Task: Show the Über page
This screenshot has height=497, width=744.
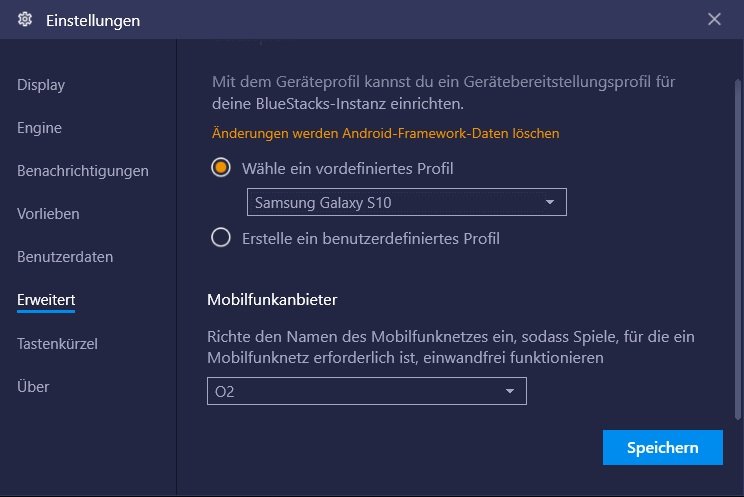Action: click(x=33, y=386)
